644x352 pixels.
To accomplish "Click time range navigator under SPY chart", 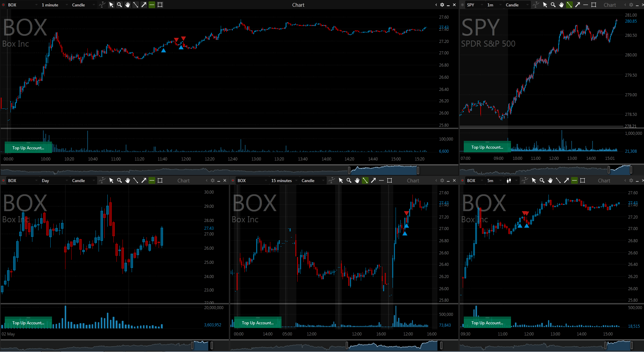I will (x=552, y=169).
